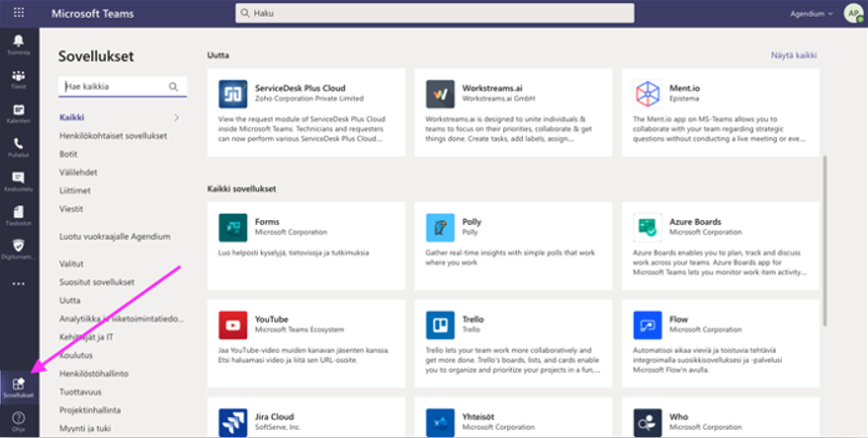Select Välilehdet category
Viewport: 868px width, 438px height.
coord(78,172)
